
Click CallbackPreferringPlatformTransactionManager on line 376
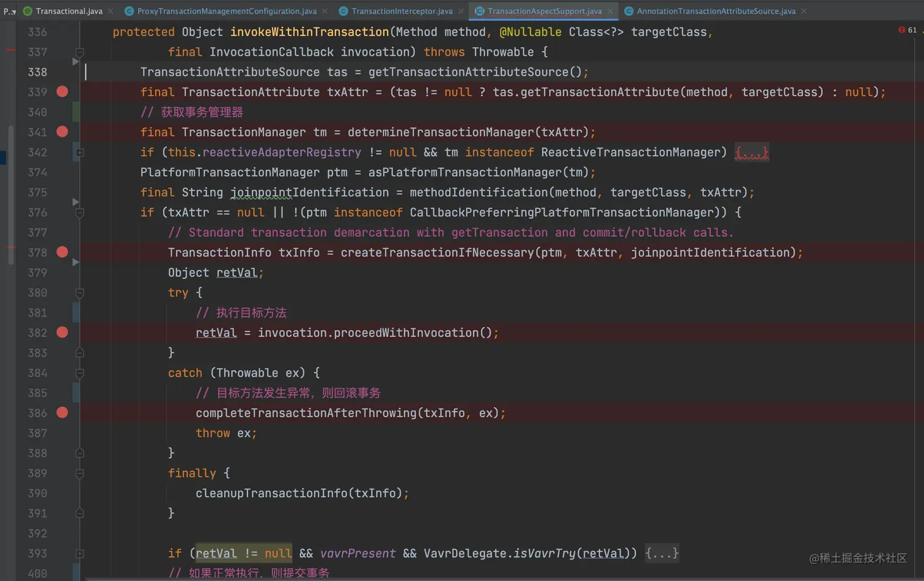562,212
